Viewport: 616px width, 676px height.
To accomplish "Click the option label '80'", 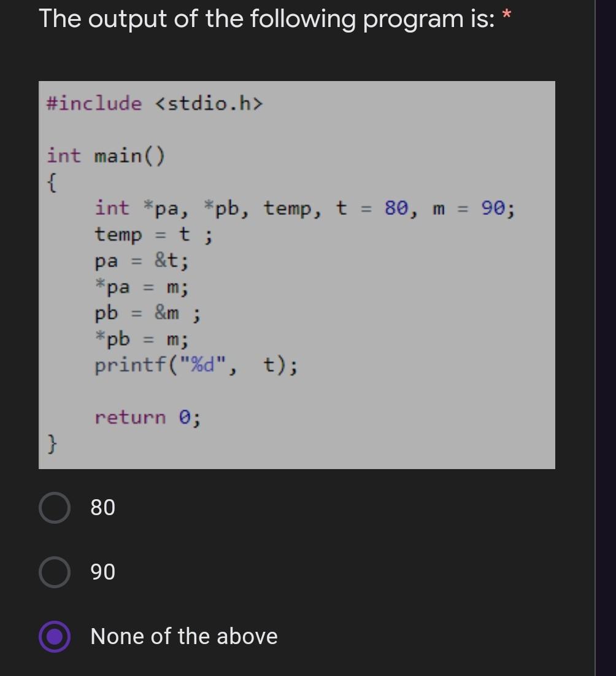I will pyautogui.click(x=102, y=508).
